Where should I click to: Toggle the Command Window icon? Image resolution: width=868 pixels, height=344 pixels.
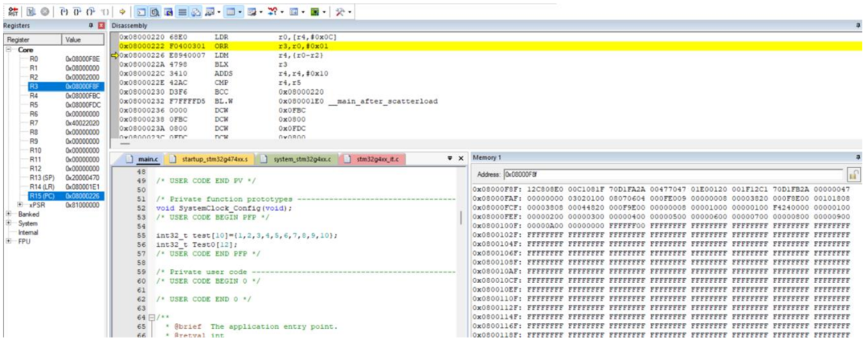(x=141, y=11)
